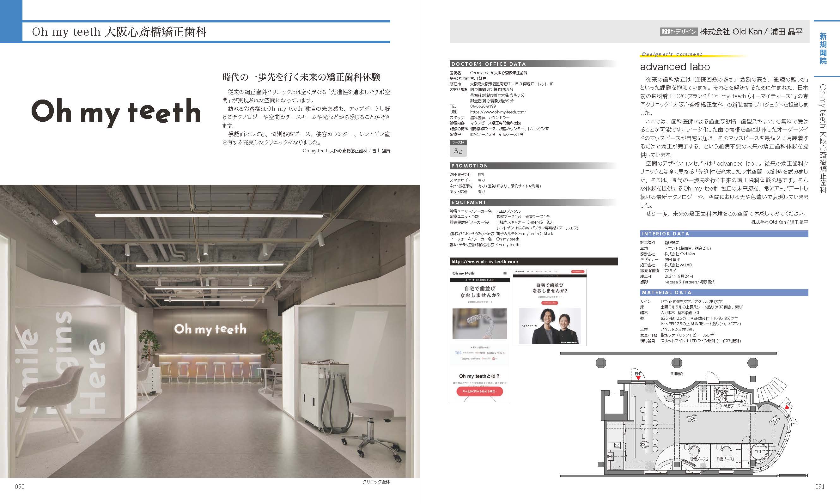The height and width of the screenshot is (504, 840).
Task: Click red 月々9,800円から始める矯正 button in mobile preview
Action: (x=480, y=392)
